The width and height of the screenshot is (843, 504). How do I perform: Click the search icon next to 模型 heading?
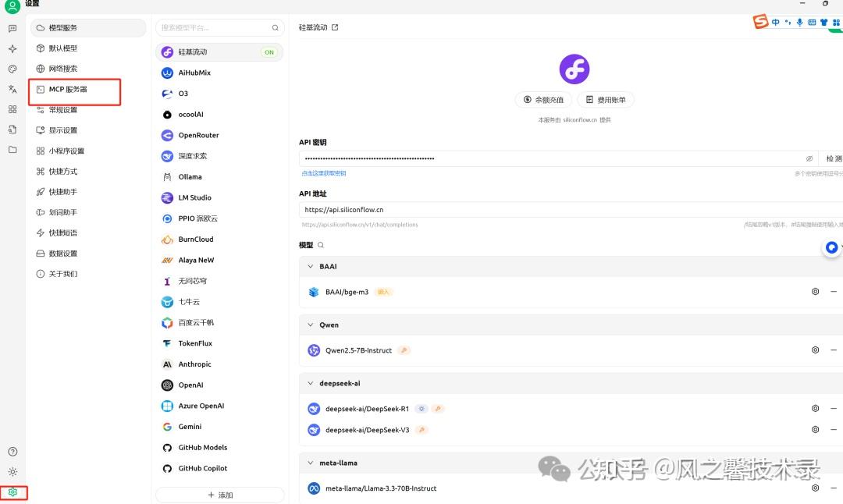(321, 245)
